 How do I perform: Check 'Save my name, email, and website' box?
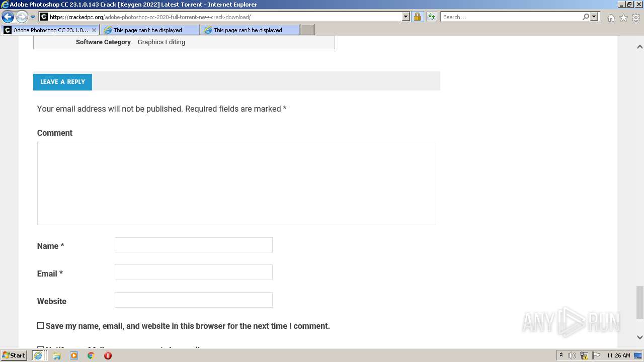tap(40, 326)
